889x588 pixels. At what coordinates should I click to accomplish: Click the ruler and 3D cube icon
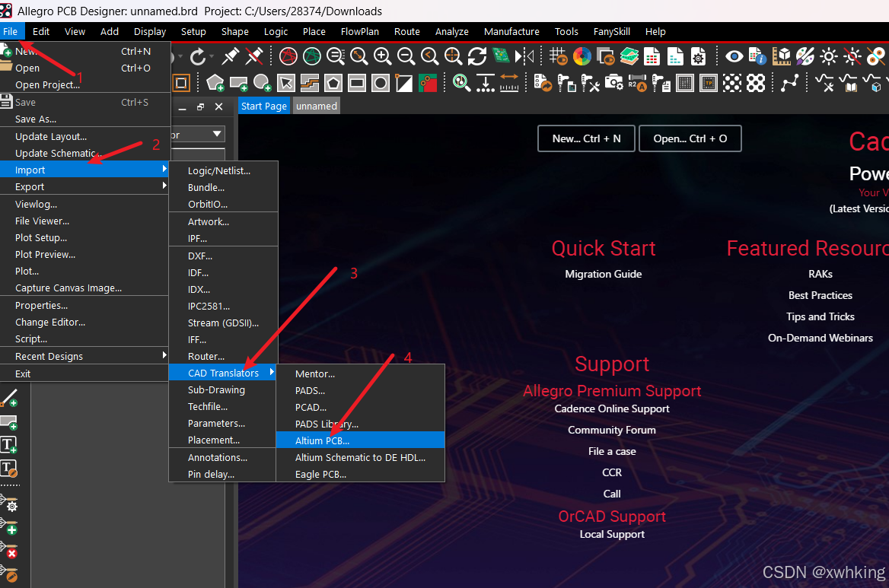coord(782,56)
